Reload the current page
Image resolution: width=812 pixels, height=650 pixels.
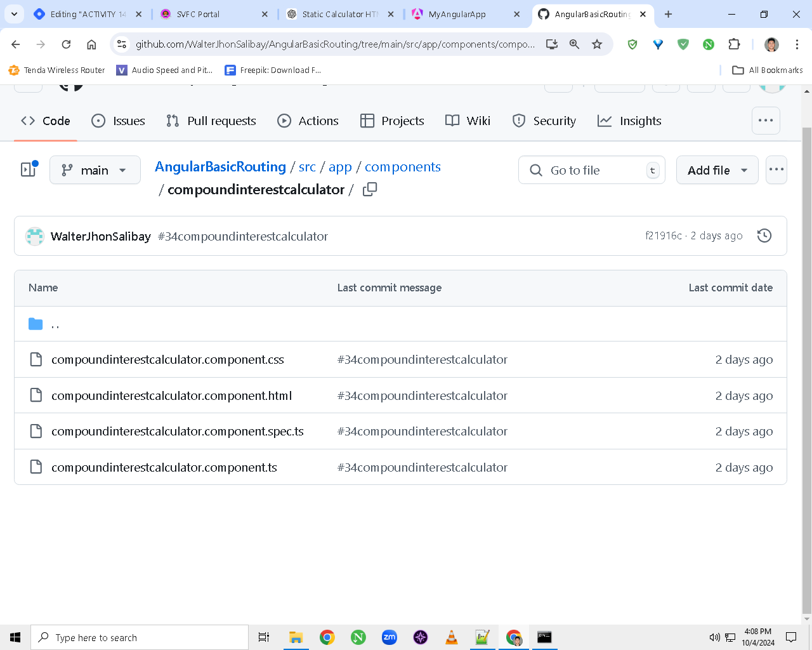[66, 44]
